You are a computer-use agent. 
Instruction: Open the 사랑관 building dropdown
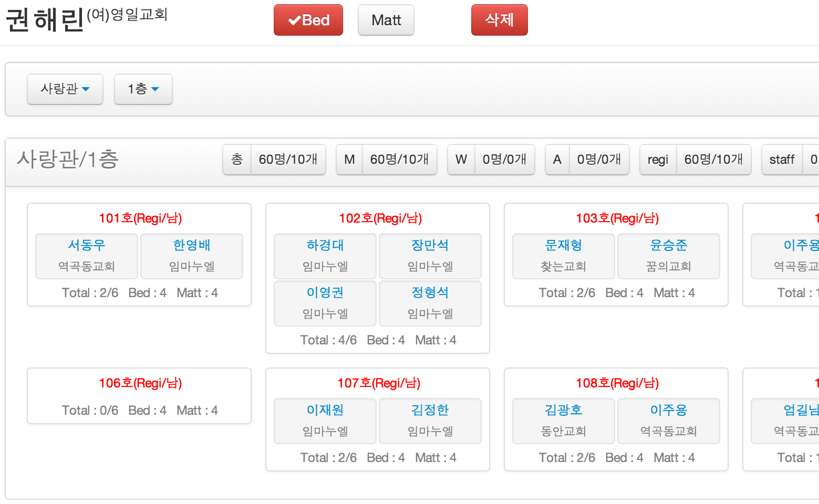coord(65,89)
